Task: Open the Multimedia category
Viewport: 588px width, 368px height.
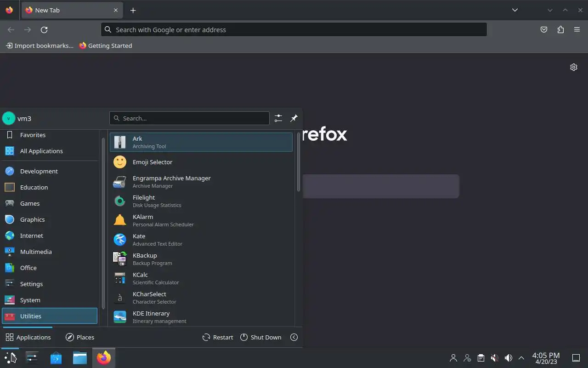Action: (50, 252)
